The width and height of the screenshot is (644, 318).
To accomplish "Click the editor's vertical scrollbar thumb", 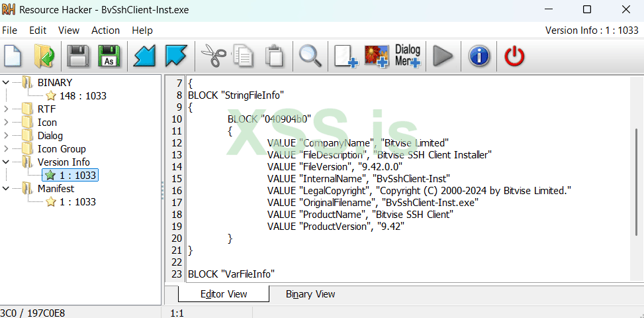I will point(637,183).
